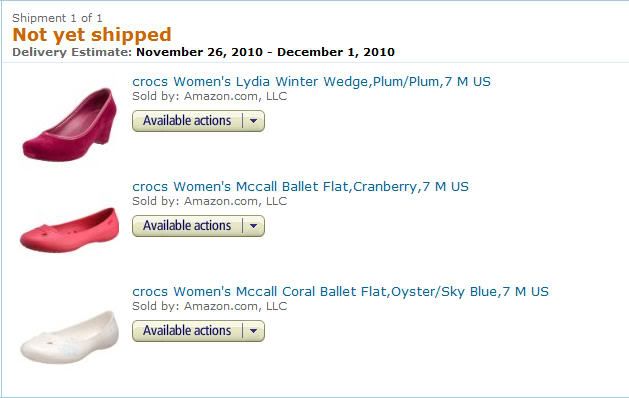
Task: Expand dropdown arrow beside Lydia Wedge actions
Action: click(x=254, y=121)
